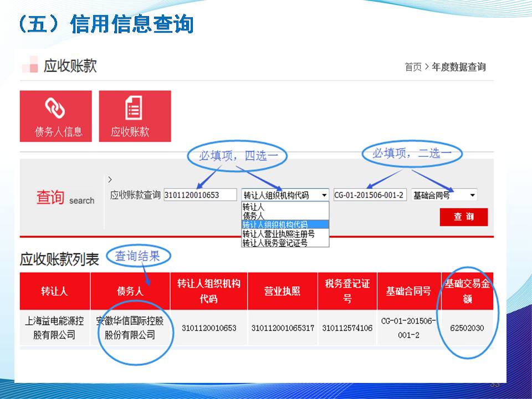The width and height of the screenshot is (532, 399).
Task: Pick 转让人税务登记证号 from list
Action: pos(274,243)
